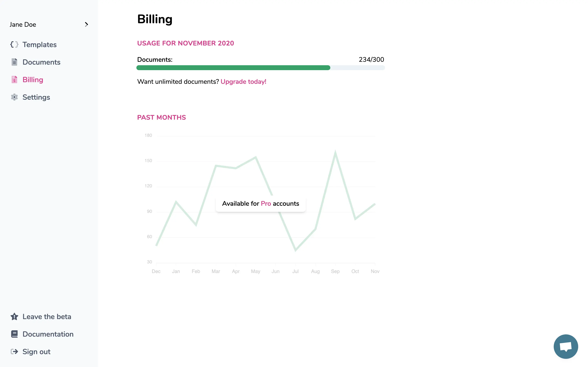Click the Documentation label in sidebar
Screen dimensions: 588x367
coord(48,334)
